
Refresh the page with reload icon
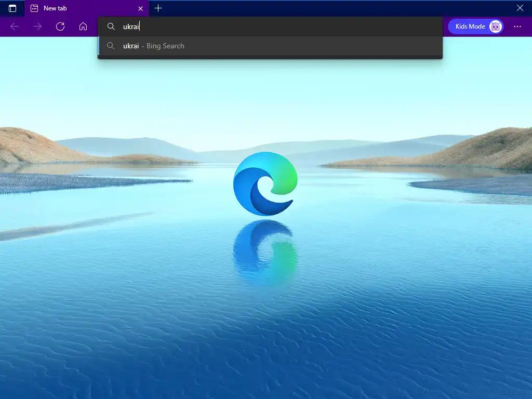(x=60, y=26)
